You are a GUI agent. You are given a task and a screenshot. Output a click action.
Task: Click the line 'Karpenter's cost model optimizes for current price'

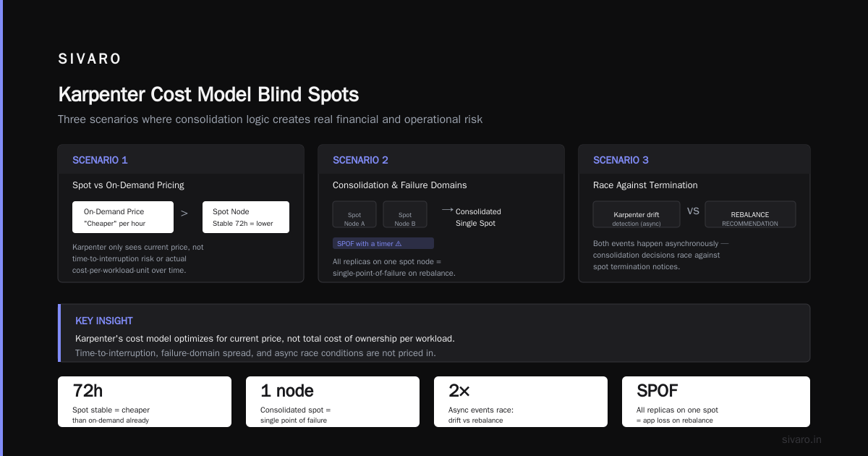(x=265, y=339)
